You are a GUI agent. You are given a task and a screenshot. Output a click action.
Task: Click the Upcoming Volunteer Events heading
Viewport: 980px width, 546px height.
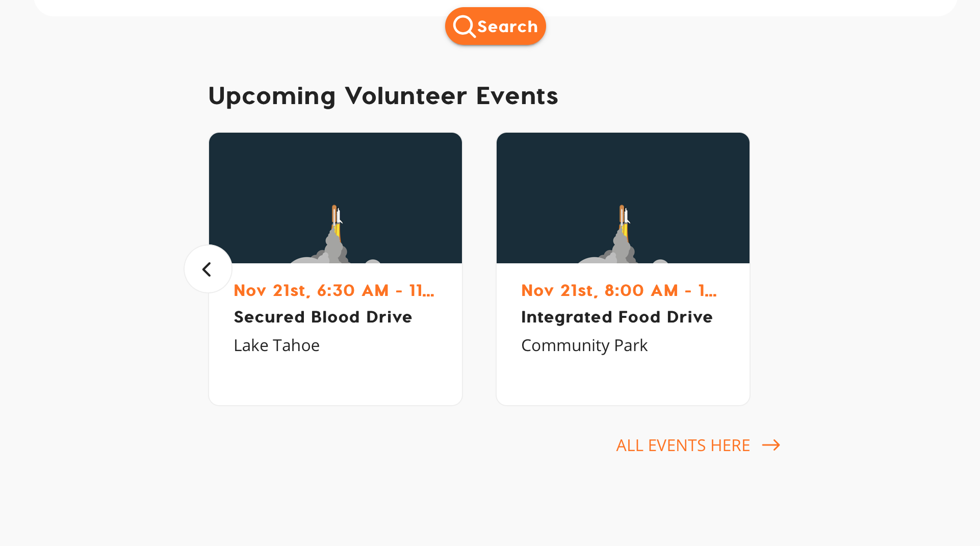383,96
